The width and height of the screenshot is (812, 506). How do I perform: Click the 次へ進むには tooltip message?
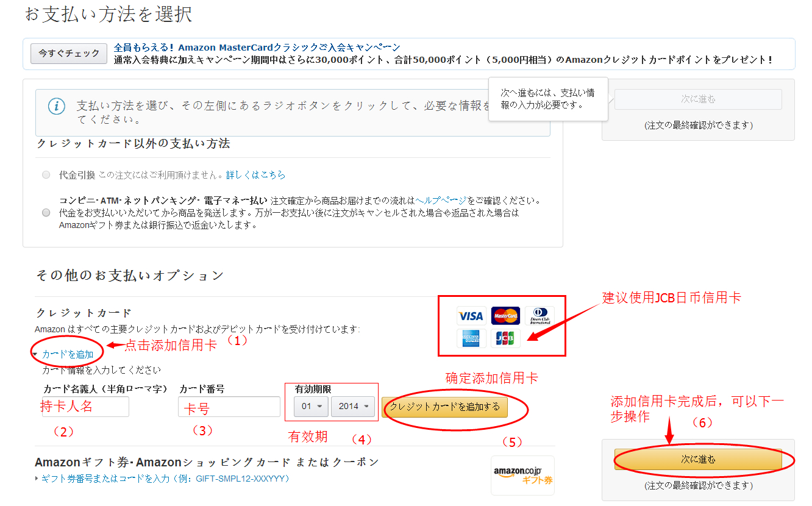(x=548, y=99)
